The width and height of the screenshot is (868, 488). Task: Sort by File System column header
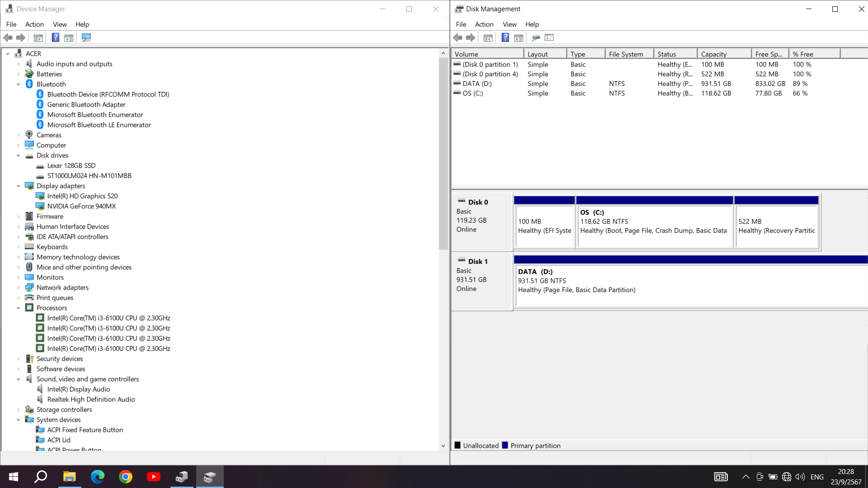[630, 54]
